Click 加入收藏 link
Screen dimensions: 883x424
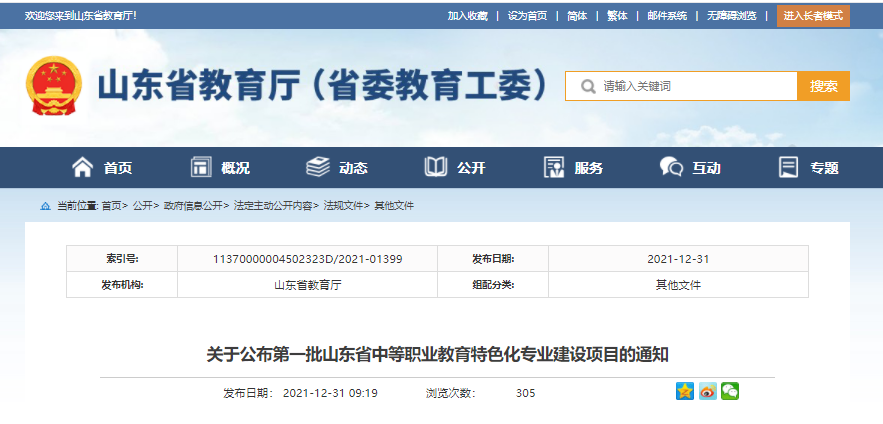click(467, 16)
